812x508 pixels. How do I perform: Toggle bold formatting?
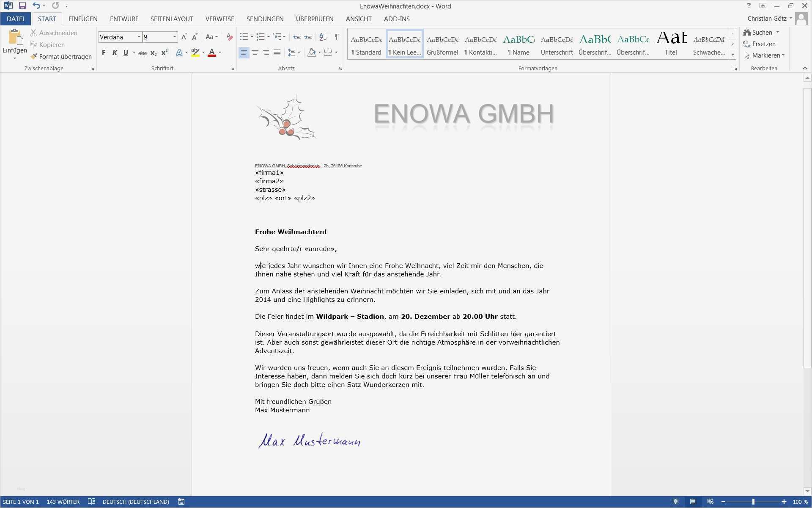[104, 52]
